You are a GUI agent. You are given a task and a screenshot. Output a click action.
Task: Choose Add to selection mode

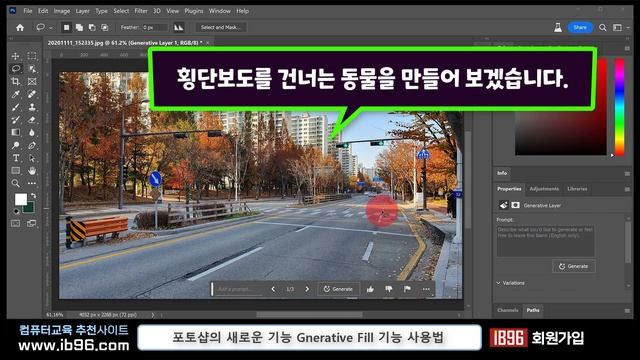tap(79, 27)
